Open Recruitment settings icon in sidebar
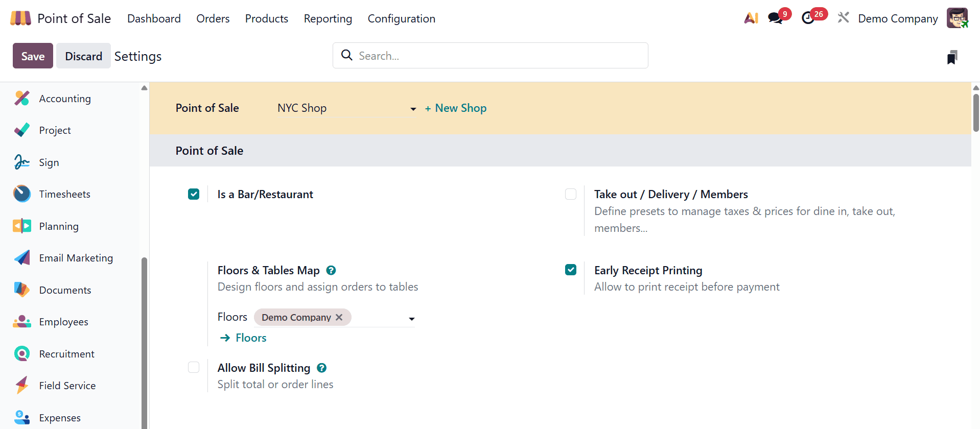 (22, 353)
